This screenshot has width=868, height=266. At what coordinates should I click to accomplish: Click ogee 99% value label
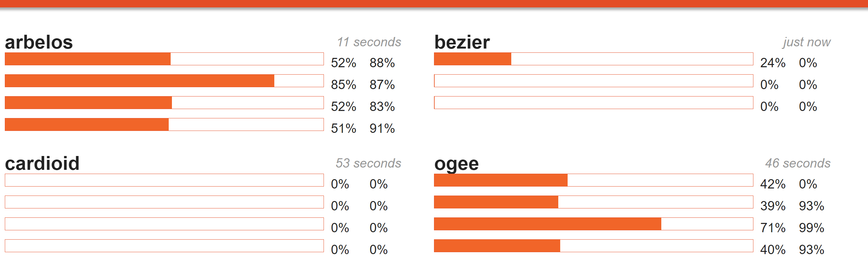pos(811,228)
